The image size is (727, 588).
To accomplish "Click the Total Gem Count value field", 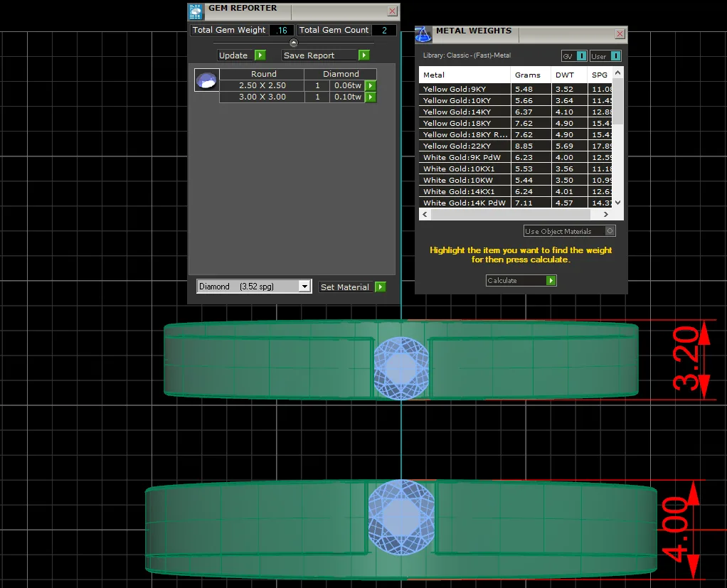I will tap(384, 30).
